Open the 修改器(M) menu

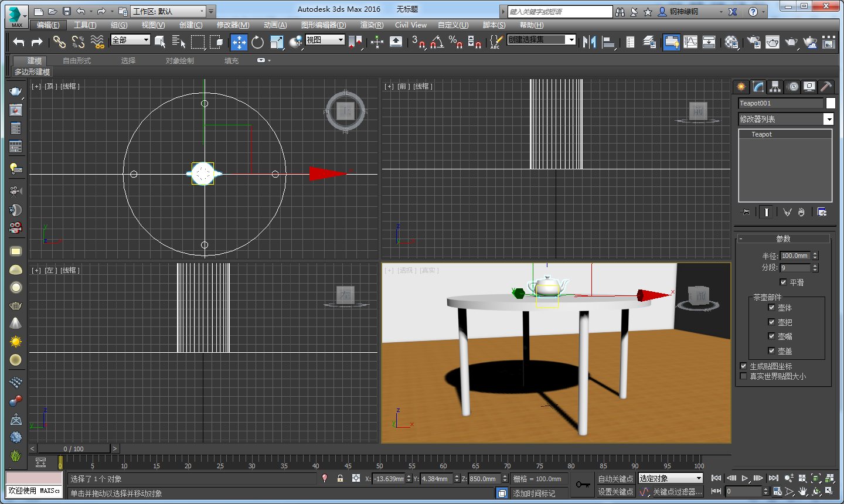233,25
